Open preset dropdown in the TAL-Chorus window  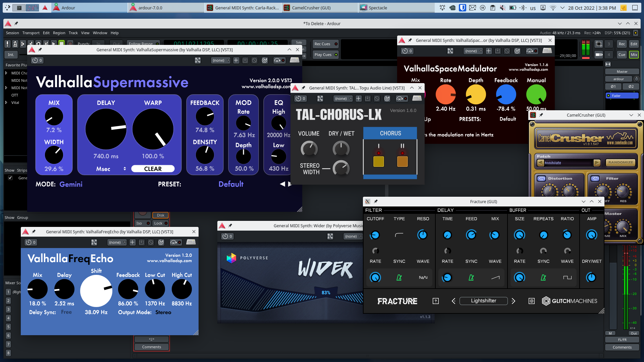tap(343, 99)
